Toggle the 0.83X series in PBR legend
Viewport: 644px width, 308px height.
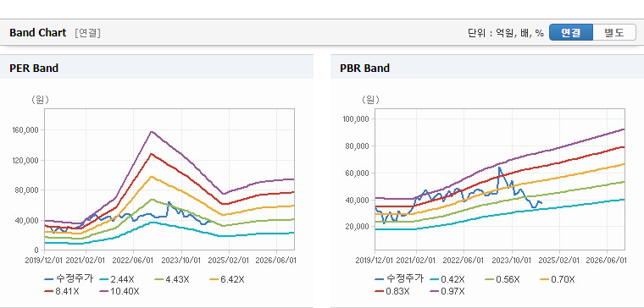[391, 292]
